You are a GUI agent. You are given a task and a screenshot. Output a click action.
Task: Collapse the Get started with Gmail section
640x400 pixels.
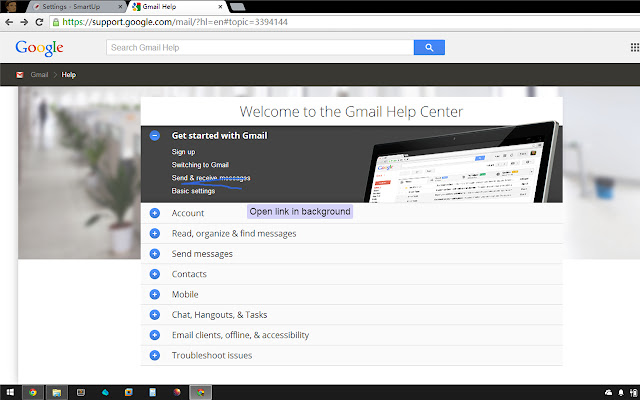(155, 136)
